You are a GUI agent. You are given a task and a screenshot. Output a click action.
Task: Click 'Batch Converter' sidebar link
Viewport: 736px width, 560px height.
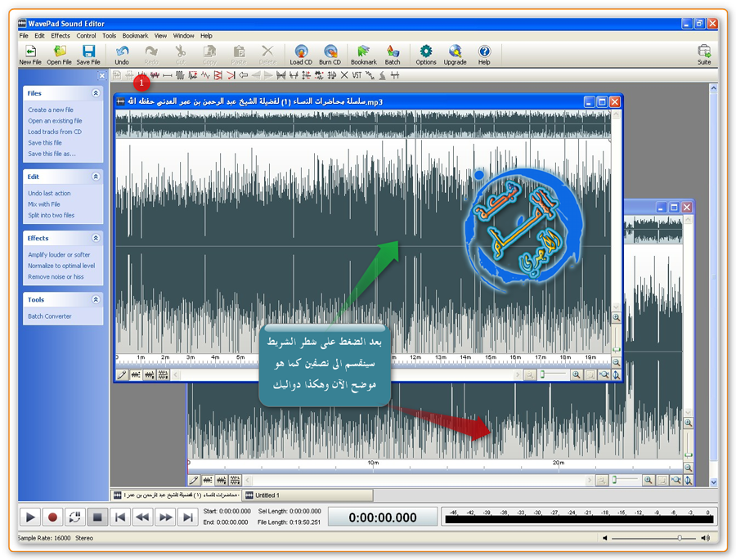click(50, 316)
